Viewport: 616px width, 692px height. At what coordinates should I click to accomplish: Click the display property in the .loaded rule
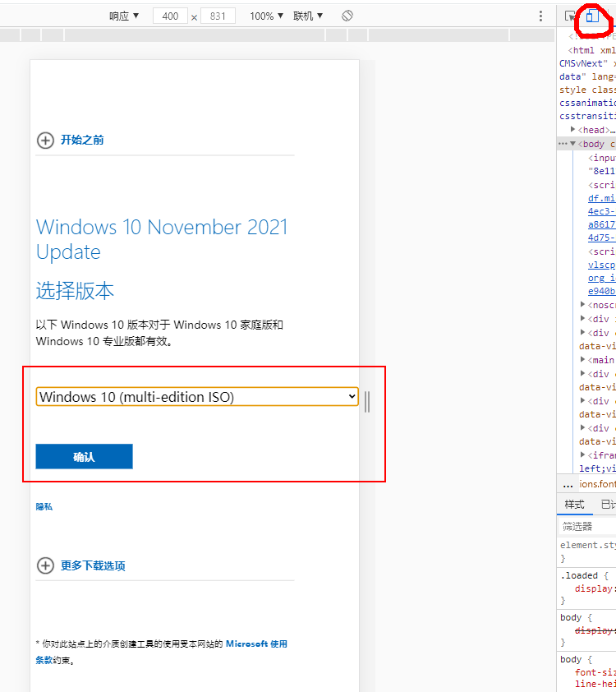point(594,588)
